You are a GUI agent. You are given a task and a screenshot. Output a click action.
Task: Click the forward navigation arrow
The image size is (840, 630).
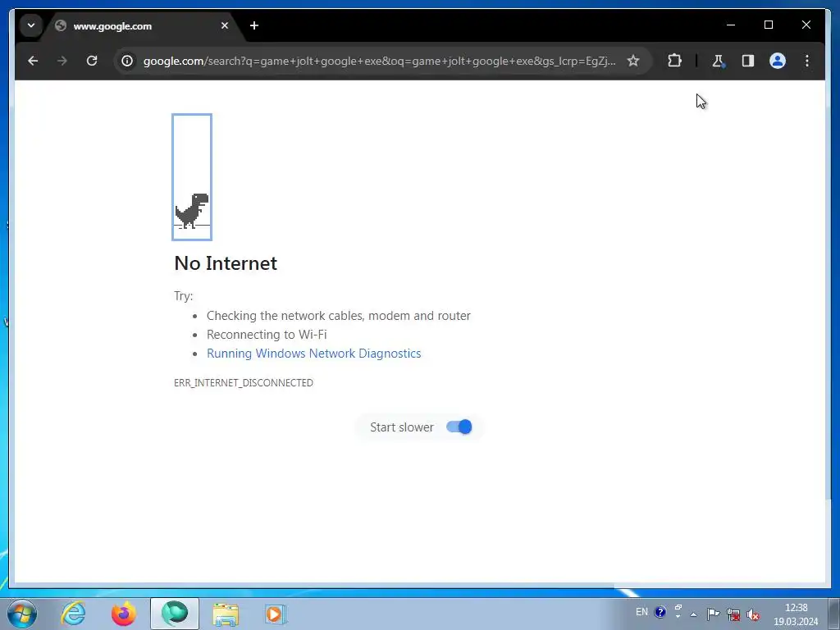[62, 61]
